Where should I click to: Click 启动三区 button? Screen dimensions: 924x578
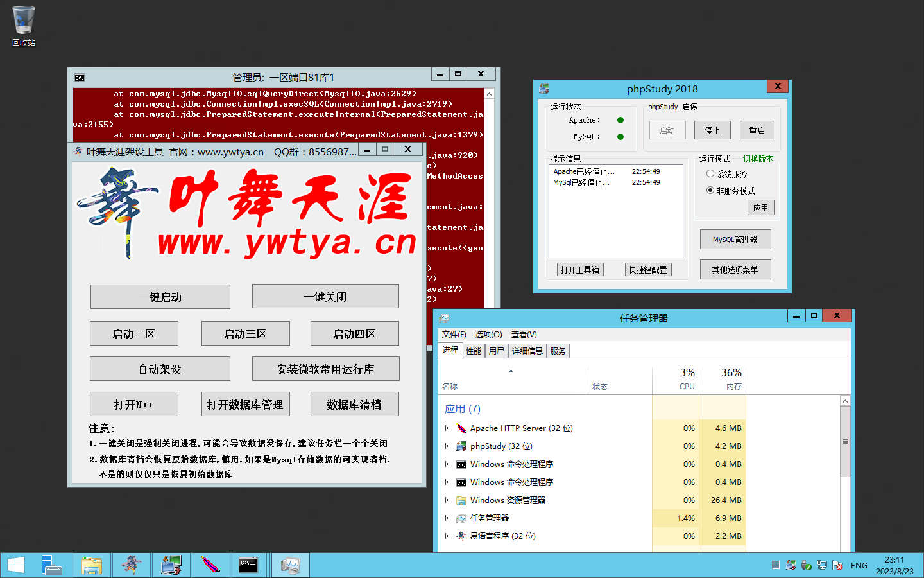click(x=245, y=333)
